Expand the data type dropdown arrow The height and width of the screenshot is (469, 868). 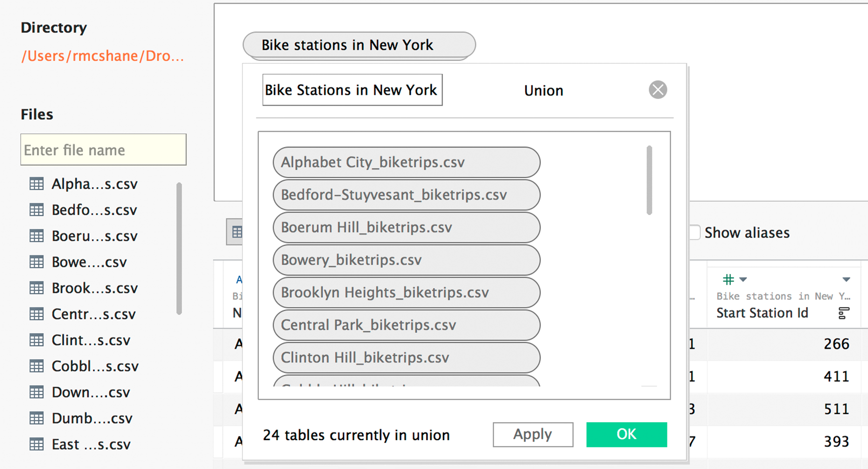(x=743, y=279)
